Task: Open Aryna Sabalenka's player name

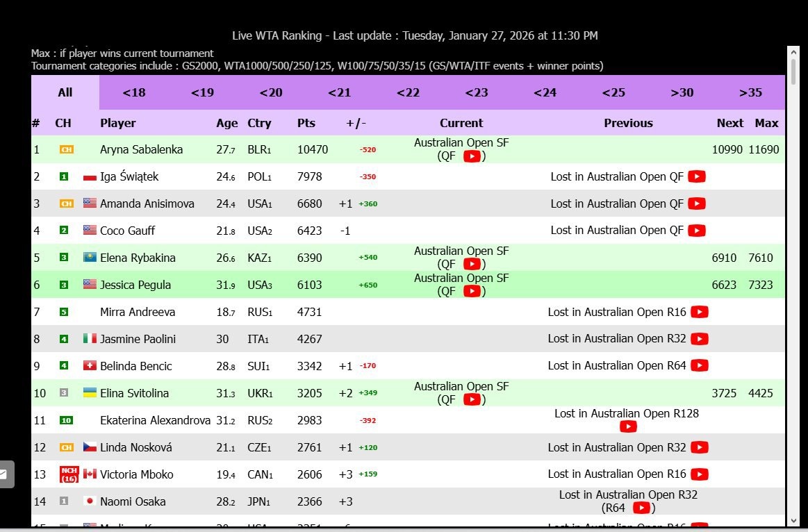Action: point(141,149)
